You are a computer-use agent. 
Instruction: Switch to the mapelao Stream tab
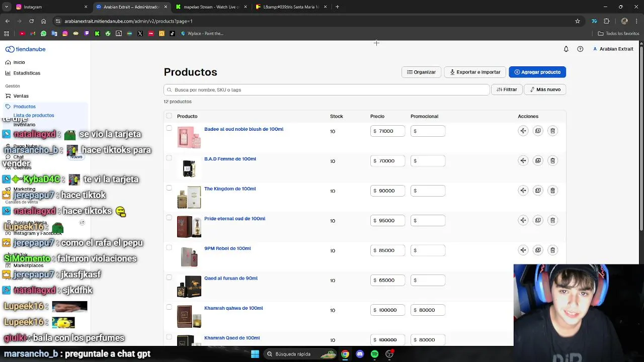click(x=211, y=7)
